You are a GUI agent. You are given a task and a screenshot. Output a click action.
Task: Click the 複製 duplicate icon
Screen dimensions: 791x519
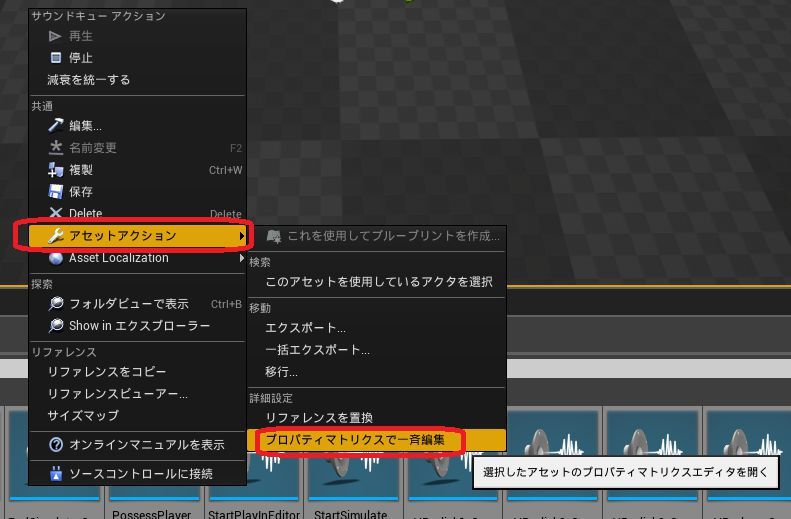(x=55, y=169)
